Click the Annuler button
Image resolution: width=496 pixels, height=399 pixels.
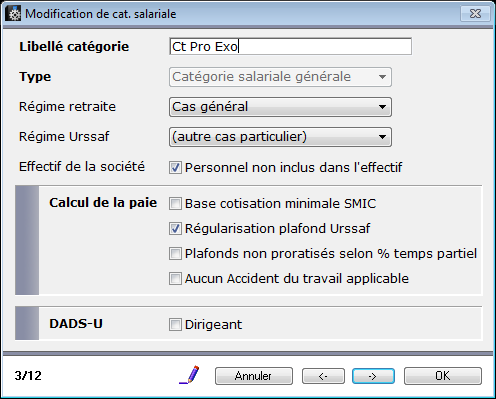click(254, 376)
